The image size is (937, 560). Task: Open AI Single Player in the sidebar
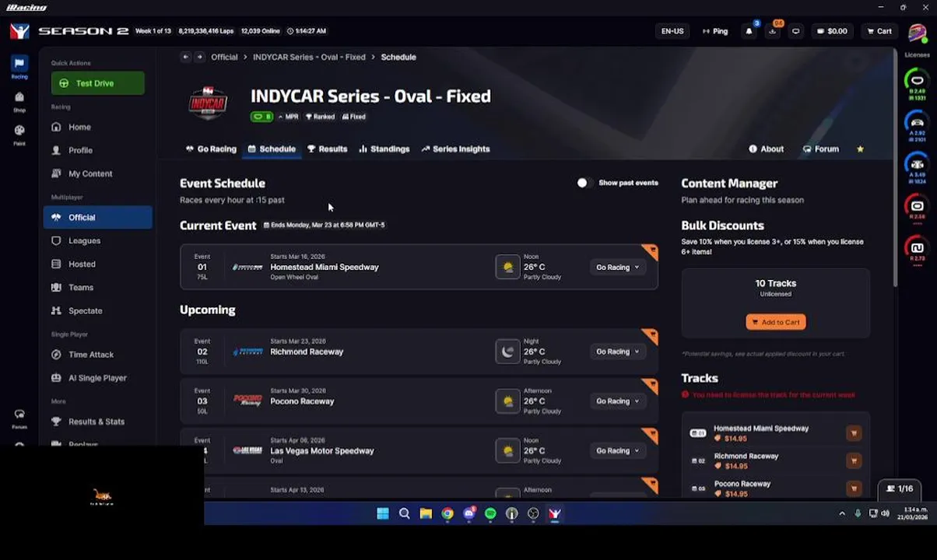tap(97, 377)
